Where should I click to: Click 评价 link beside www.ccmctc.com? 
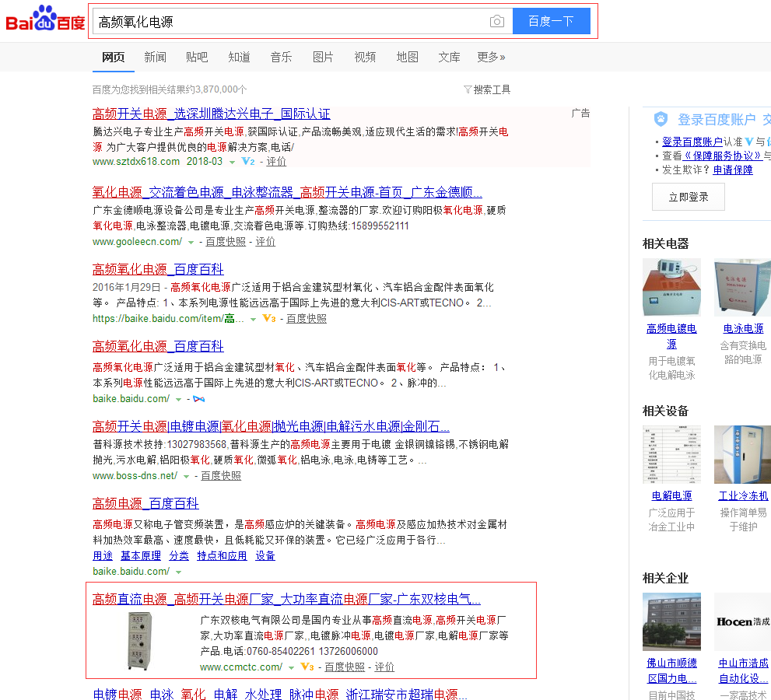[x=384, y=667]
